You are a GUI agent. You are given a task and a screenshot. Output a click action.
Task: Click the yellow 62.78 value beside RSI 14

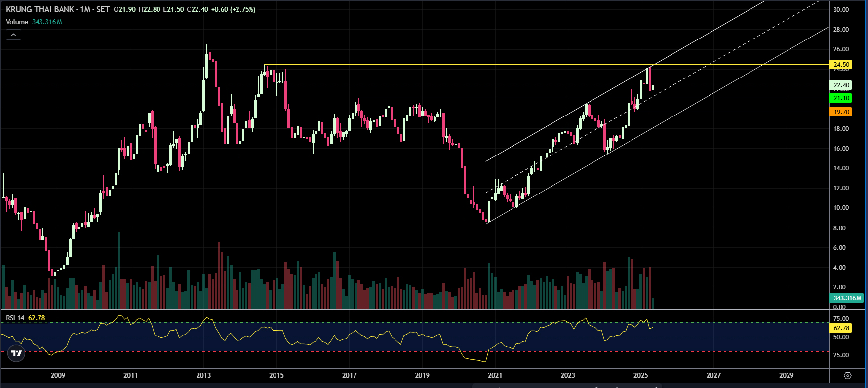[x=37, y=318]
